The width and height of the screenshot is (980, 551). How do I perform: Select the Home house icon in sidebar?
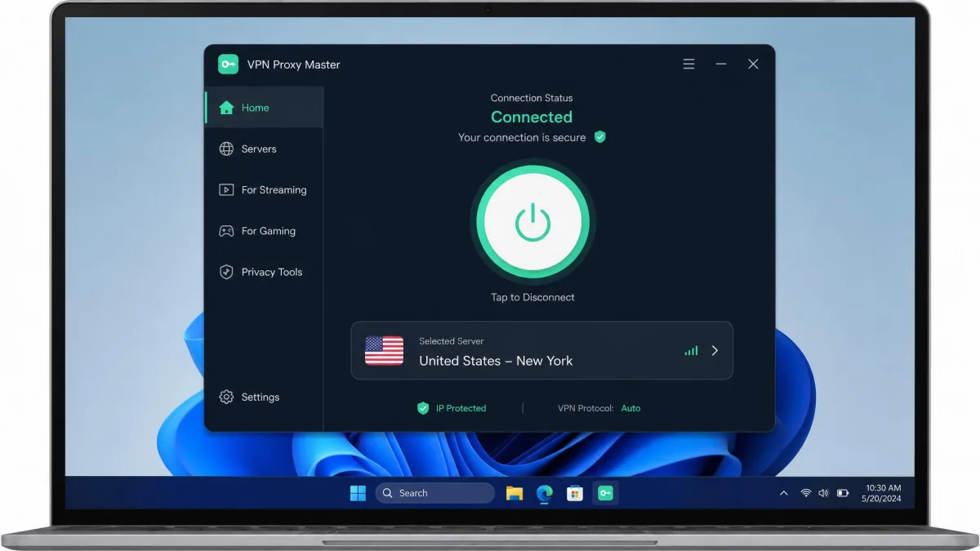pos(226,108)
